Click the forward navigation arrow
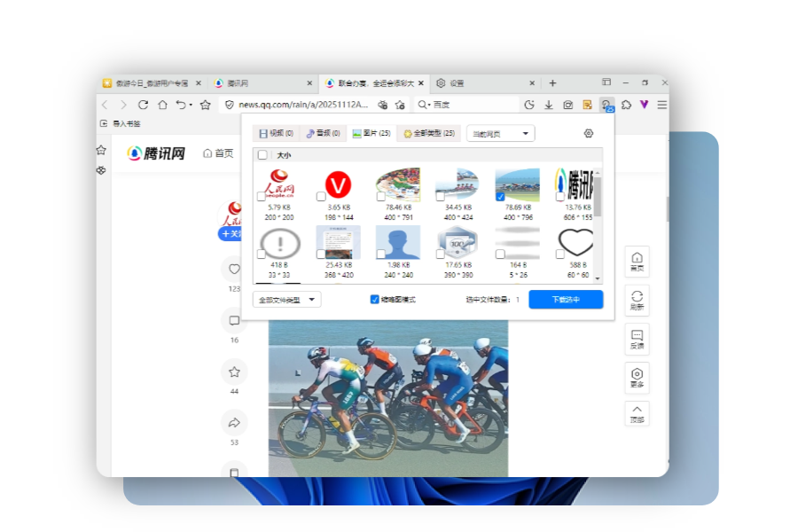 (x=123, y=105)
